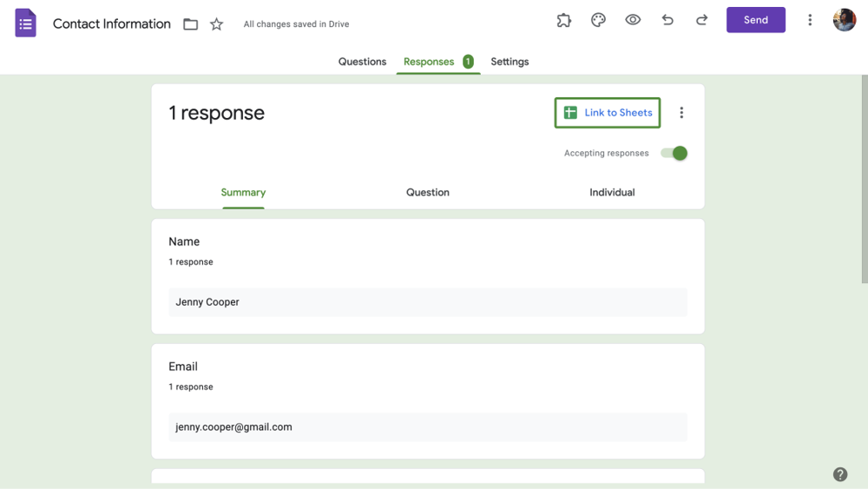Image resolution: width=868 pixels, height=489 pixels.
Task: Switch to the Questions tab
Action: tap(362, 62)
